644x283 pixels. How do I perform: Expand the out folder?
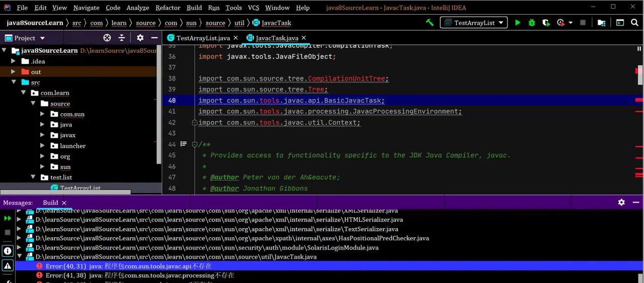click(14, 72)
